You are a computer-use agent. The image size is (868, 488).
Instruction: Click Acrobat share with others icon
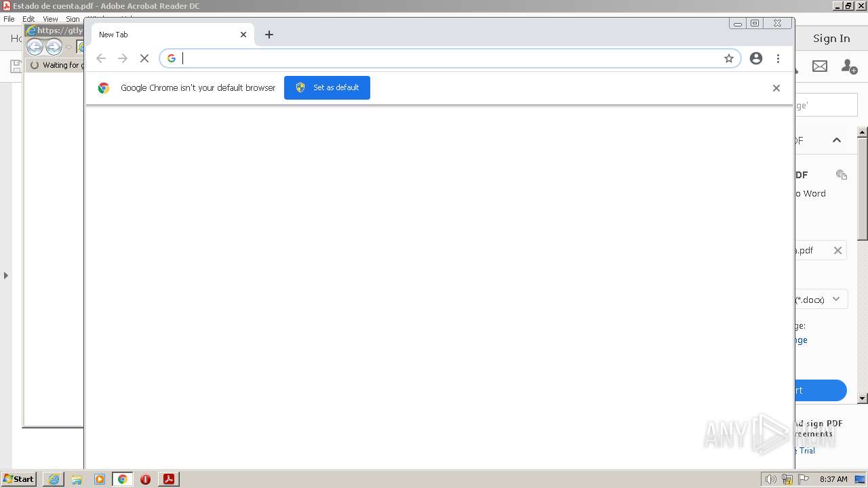tap(849, 66)
